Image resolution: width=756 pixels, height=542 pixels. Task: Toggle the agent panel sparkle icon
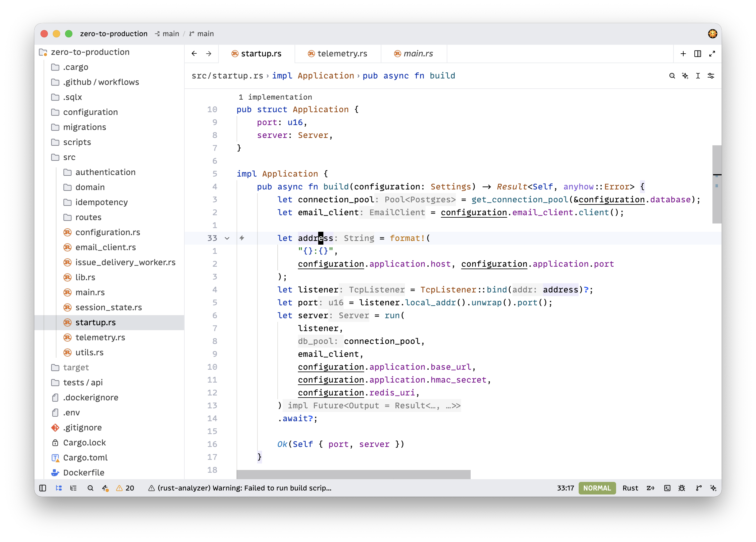tap(713, 488)
